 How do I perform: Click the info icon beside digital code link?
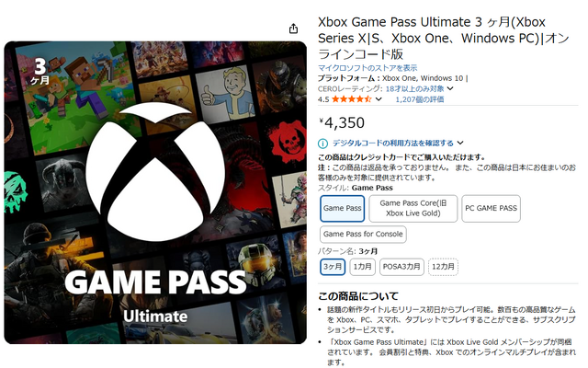(x=322, y=144)
